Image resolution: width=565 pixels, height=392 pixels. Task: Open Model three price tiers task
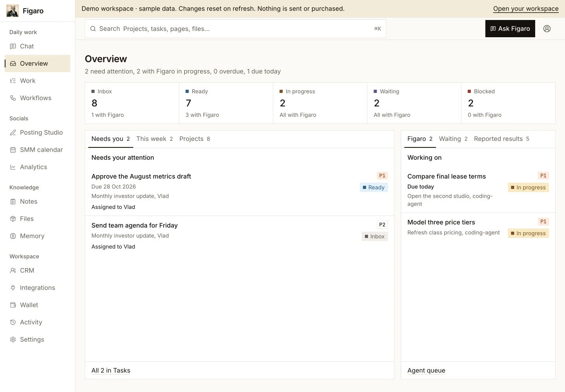click(x=441, y=222)
